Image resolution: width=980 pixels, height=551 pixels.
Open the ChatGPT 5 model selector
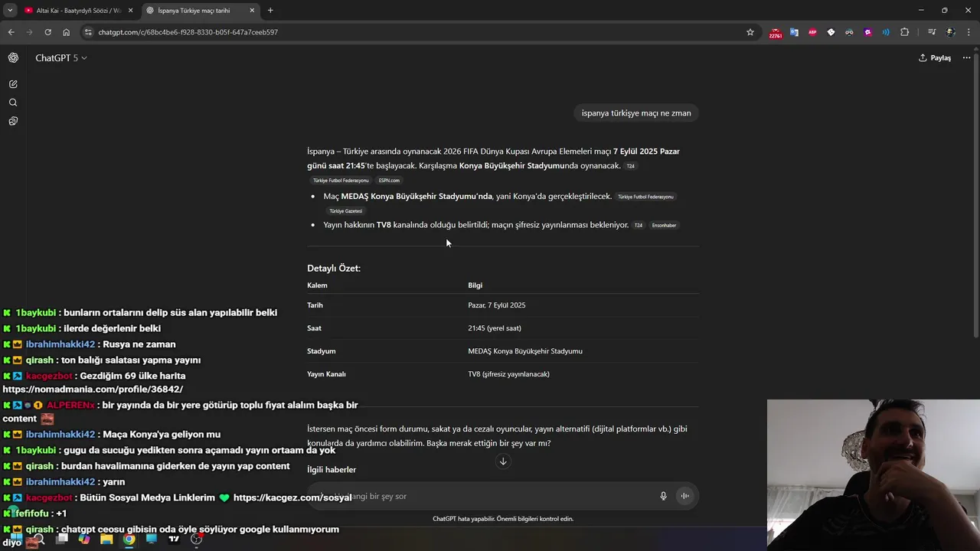(60, 58)
